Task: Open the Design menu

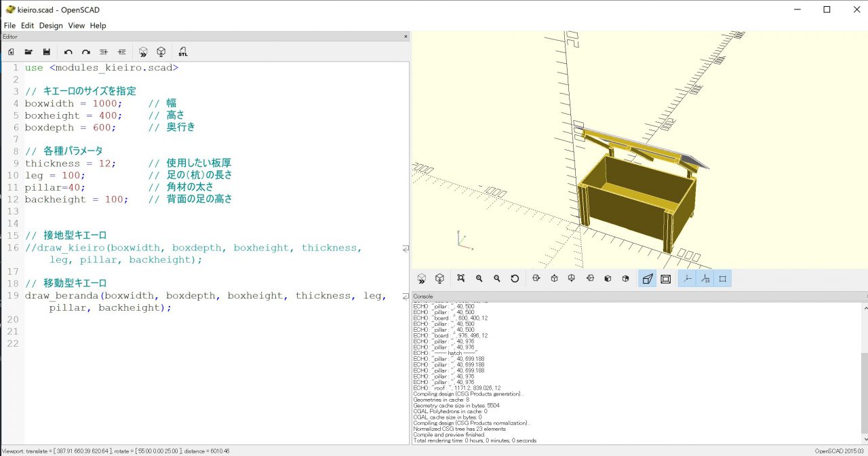Action: (x=51, y=25)
